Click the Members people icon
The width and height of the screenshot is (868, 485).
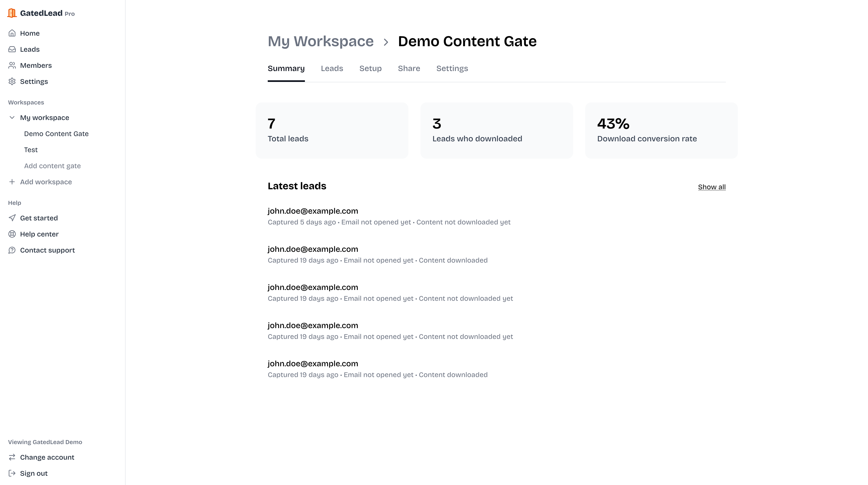tap(12, 65)
